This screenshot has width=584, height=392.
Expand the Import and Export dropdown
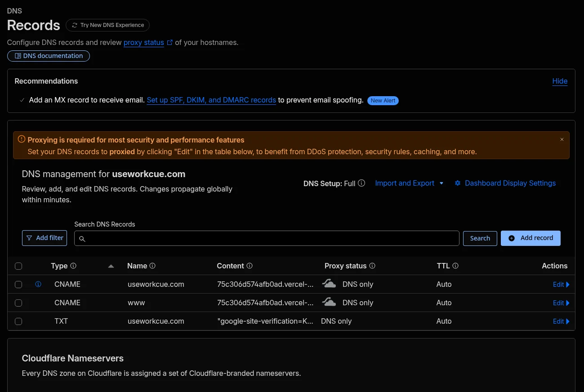[409, 183]
